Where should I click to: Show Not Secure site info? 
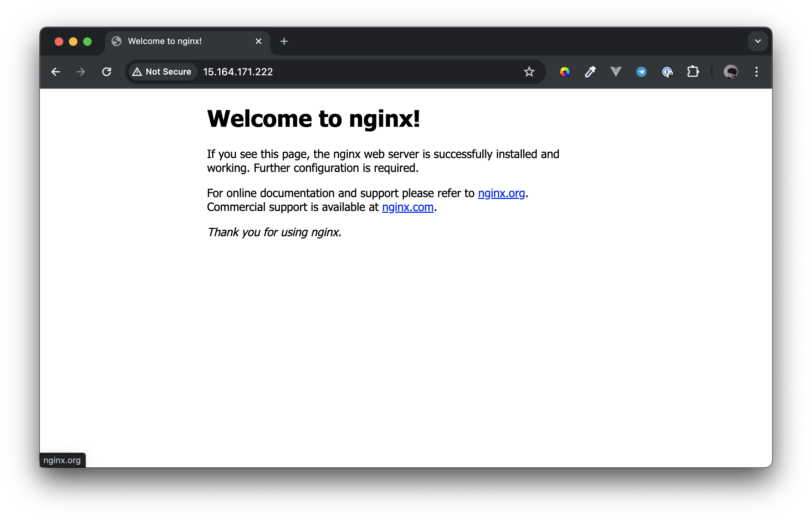coord(162,72)
